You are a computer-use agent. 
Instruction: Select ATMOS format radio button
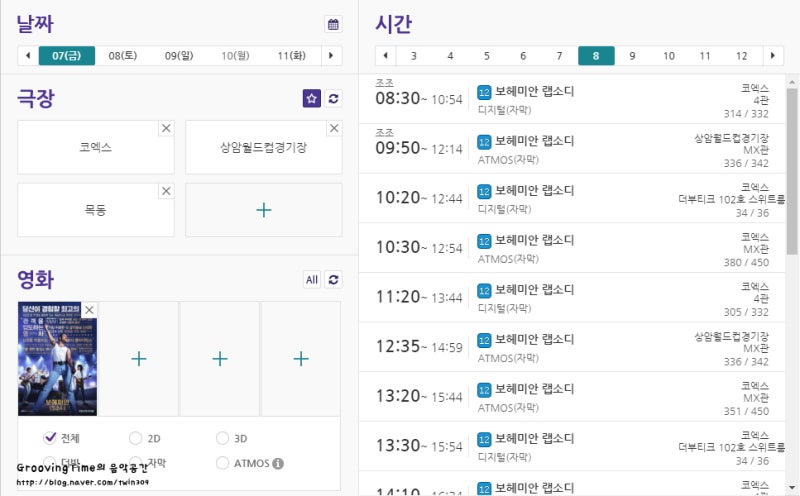point(222,463)
